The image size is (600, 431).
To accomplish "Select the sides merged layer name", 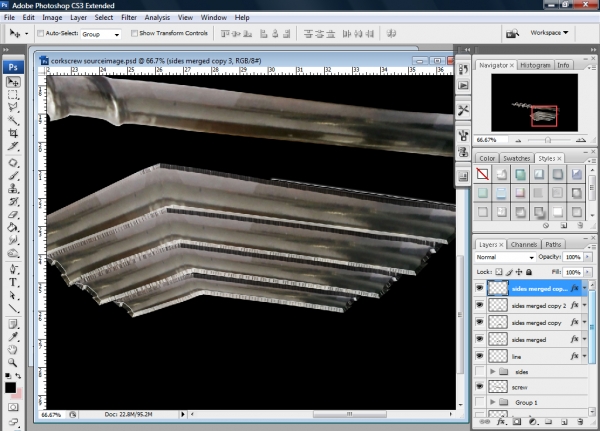I will point(528,340).
